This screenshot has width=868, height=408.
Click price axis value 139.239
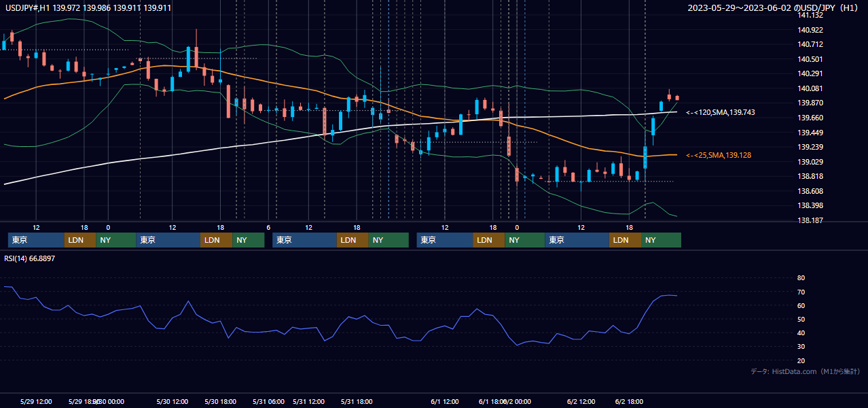[810, 147]
